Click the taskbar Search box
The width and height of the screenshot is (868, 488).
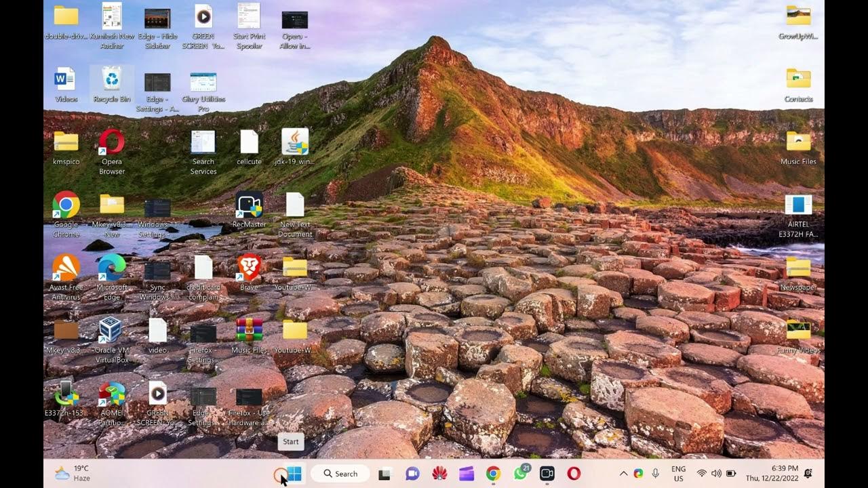click(x=340, y=474)
